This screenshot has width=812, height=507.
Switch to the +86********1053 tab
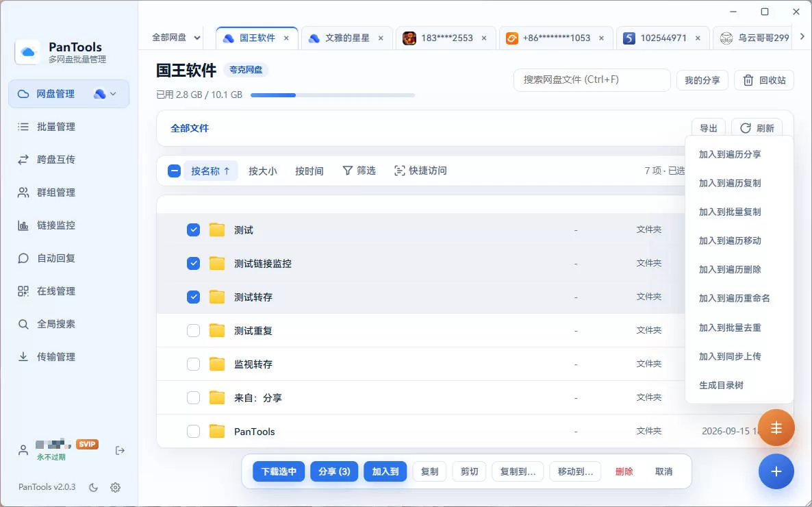click(556, 38)
